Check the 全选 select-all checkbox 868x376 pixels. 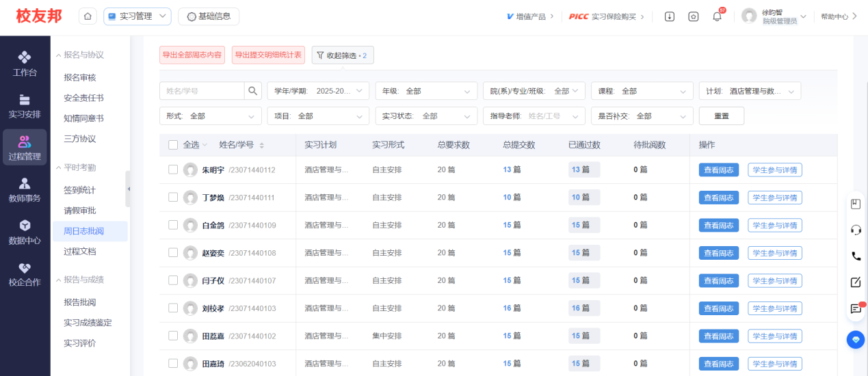pyautogui.click(x=173, y=145)
